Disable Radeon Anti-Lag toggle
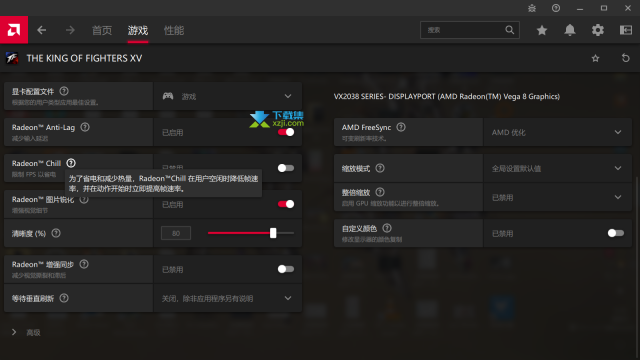 tap(286, 132)
